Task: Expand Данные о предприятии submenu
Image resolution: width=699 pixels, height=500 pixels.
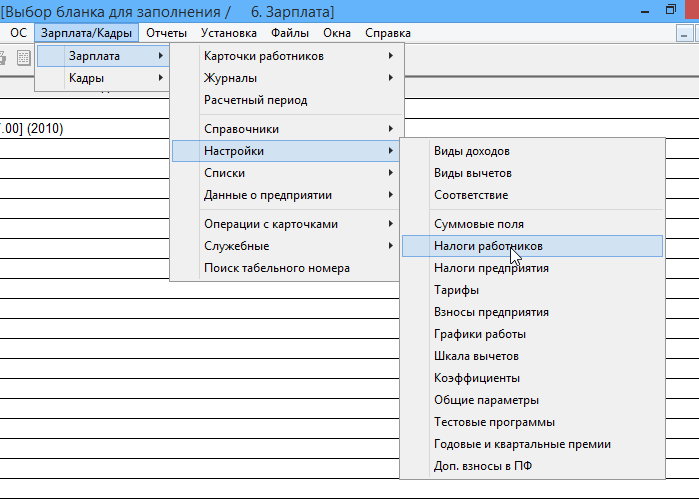Action: (x=286, y=195)
